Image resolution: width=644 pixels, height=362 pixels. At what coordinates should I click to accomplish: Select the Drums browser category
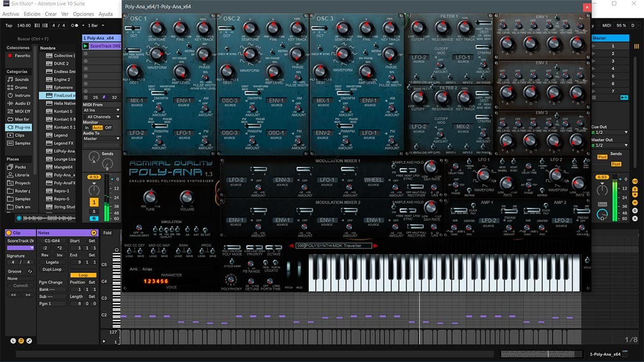(17, 87)
